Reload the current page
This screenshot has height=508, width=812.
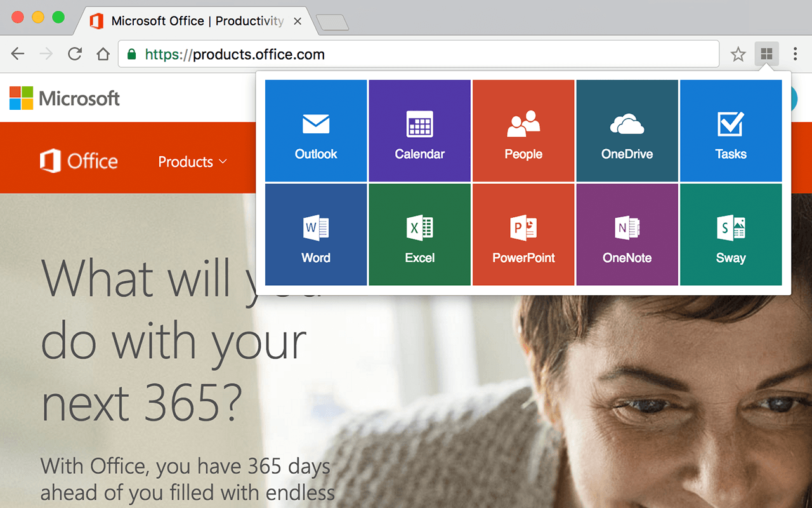click(75, 54)
